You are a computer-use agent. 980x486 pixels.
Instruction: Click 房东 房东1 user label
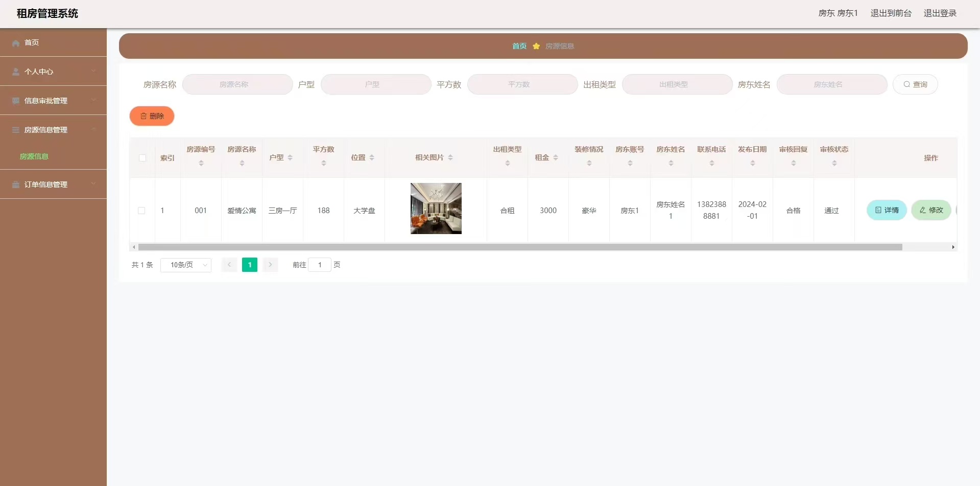[x=838, y=13]
